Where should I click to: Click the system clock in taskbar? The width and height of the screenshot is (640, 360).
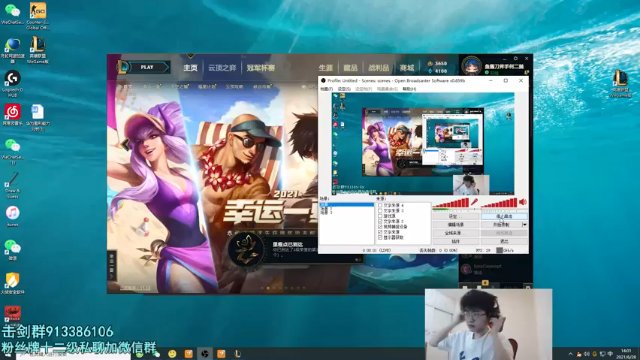[627, 353]
